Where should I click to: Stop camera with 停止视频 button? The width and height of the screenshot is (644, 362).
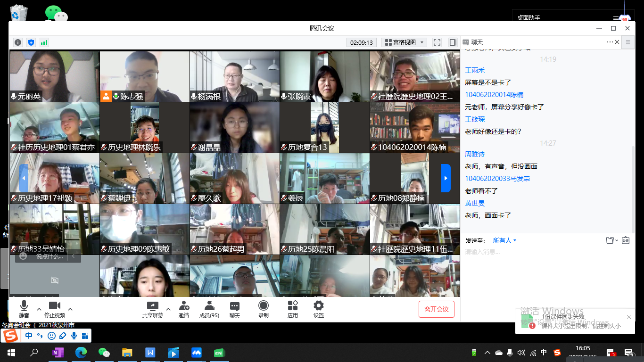[x=55, y=309]
